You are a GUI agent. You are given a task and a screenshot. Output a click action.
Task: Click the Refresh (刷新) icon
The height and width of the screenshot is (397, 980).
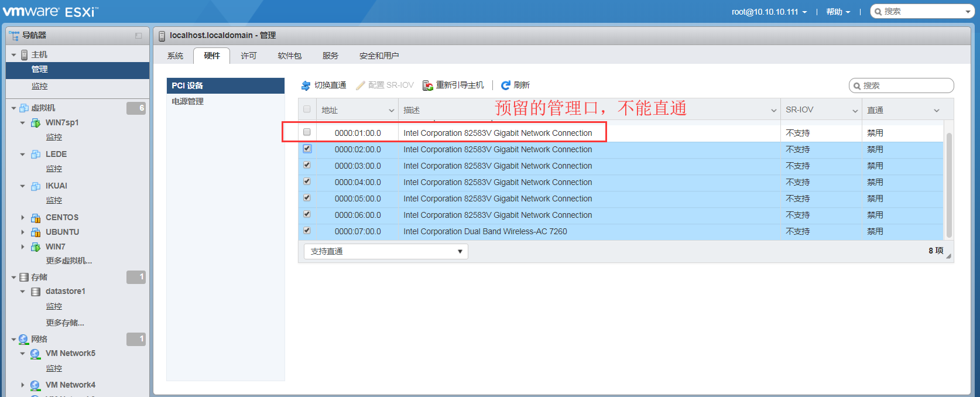click(x=506, y=85)
